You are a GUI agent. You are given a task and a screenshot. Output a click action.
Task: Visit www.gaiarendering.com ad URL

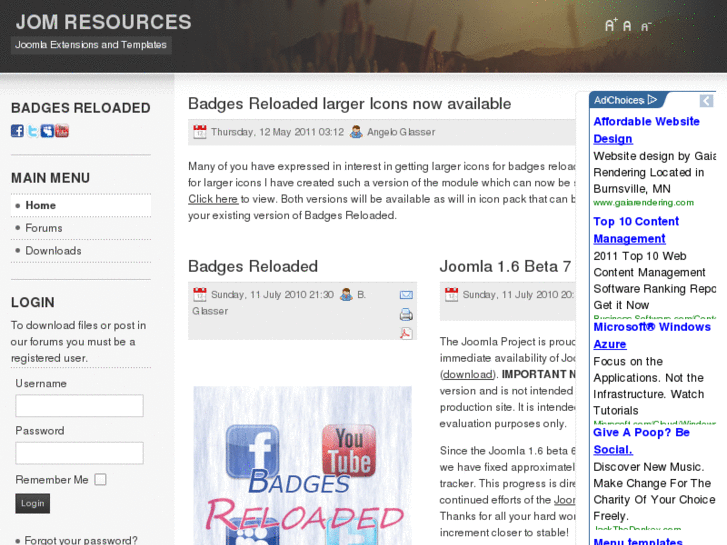coord(644,202)
